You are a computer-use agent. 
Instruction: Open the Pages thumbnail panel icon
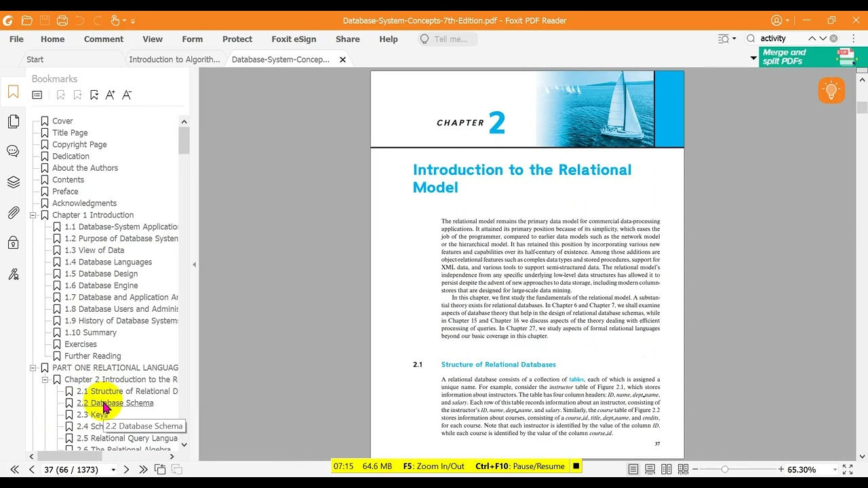(x=13, y=122)
